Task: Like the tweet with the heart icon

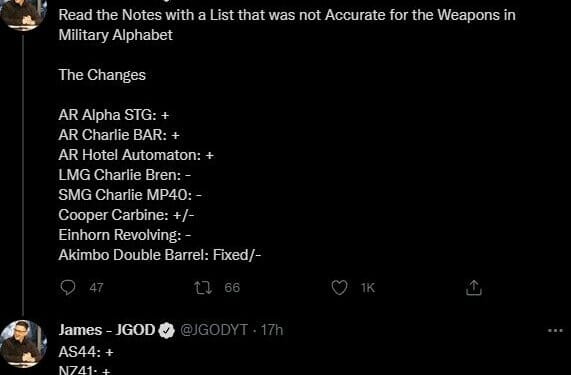Action: click(x=339, y=288)
